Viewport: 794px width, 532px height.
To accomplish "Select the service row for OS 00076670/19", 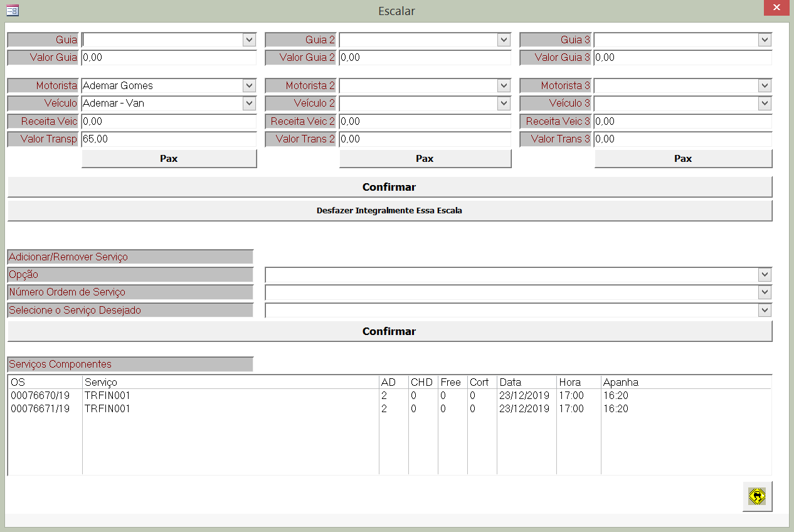I will click(188, 396).
